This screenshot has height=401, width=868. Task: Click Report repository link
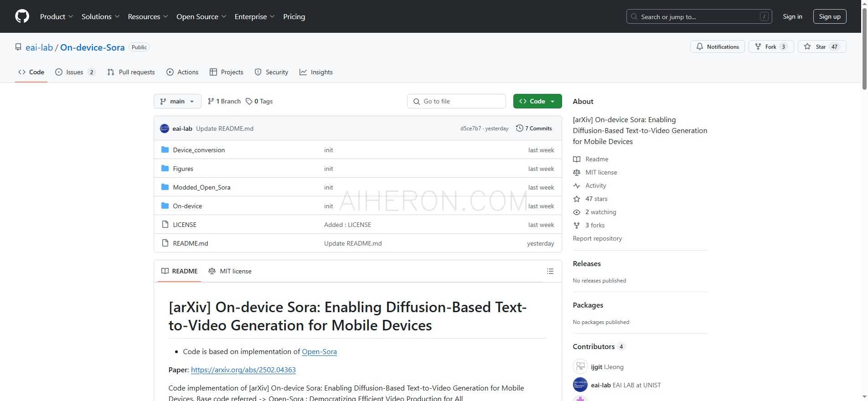(597, 238)
